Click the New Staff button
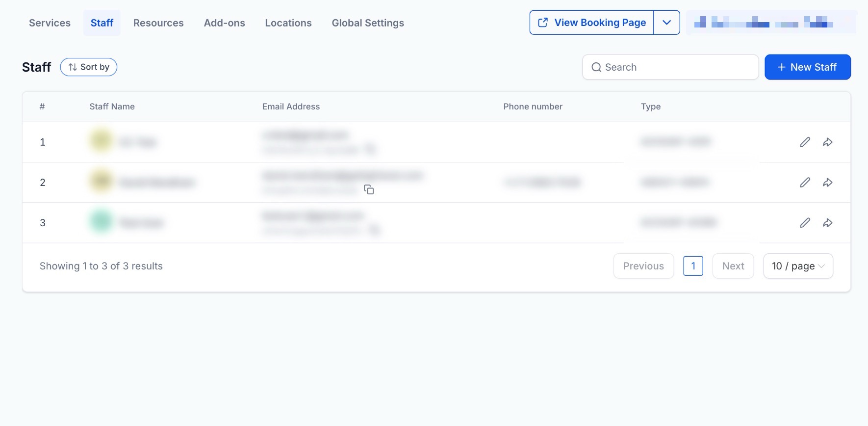 click(807, 67)
